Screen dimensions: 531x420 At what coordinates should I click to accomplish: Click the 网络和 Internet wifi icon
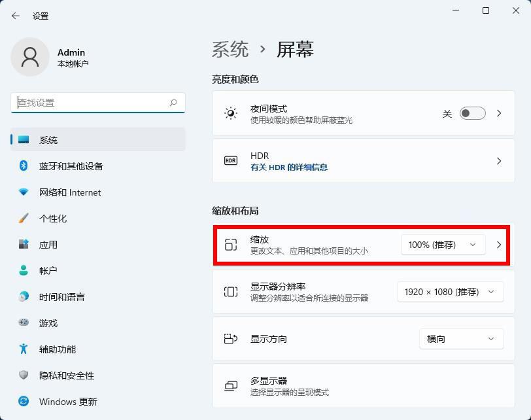24,192
